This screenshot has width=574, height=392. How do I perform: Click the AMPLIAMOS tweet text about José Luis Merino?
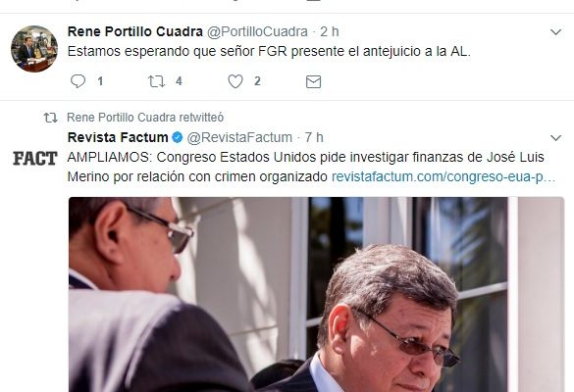pyautogui.click(x=306, y=167)
